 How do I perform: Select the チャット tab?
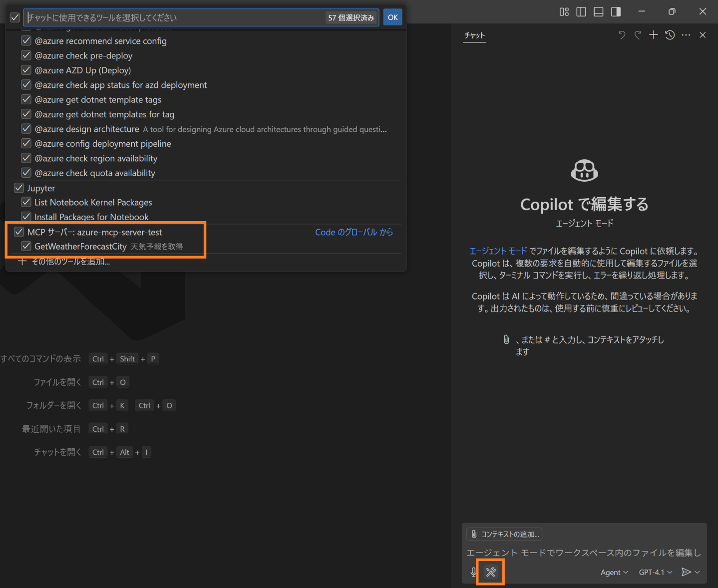[474, 35]
